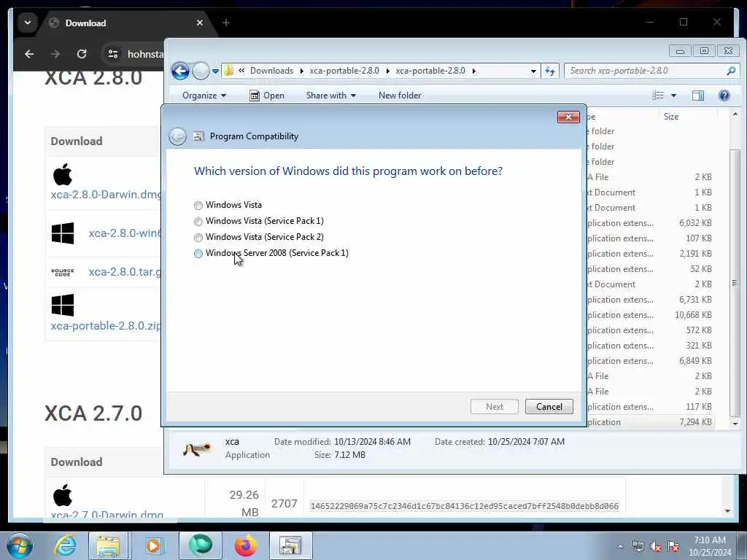The width and height of the screenshot is (747, 560).
Task: Click the source code icon by tar.gz
Action: pos(63,272)
